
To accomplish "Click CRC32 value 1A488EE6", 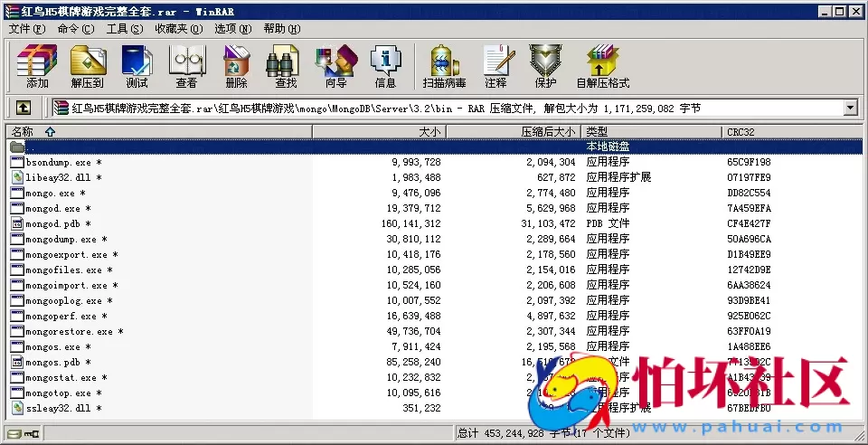I will (x=749, y=346).
